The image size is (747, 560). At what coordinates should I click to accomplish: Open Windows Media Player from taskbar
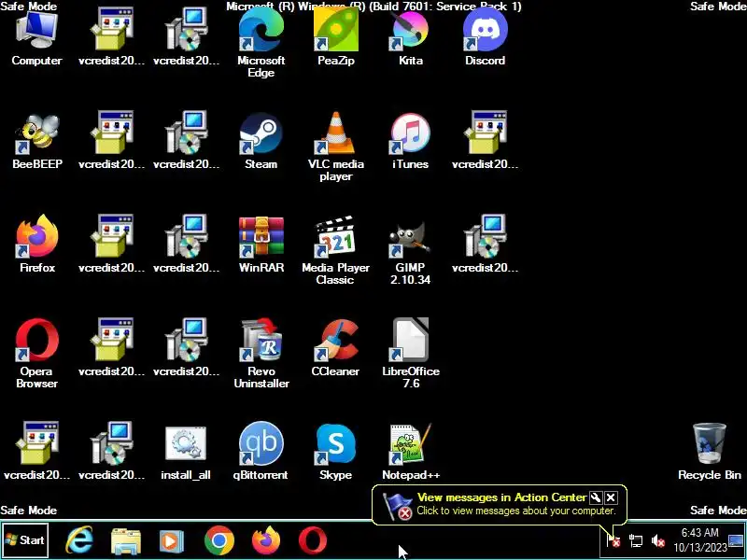172,540
